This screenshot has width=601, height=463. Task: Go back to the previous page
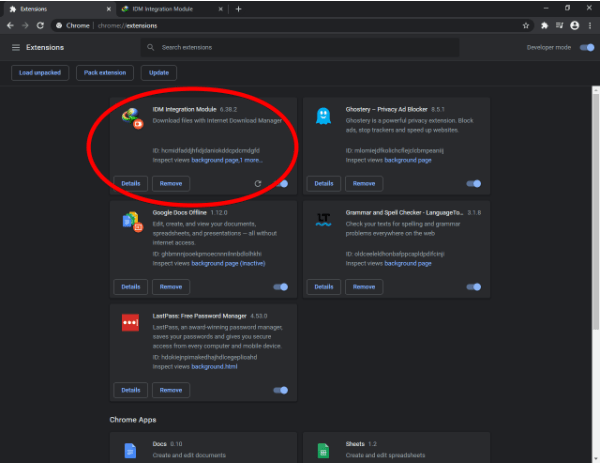click(10, 26)
